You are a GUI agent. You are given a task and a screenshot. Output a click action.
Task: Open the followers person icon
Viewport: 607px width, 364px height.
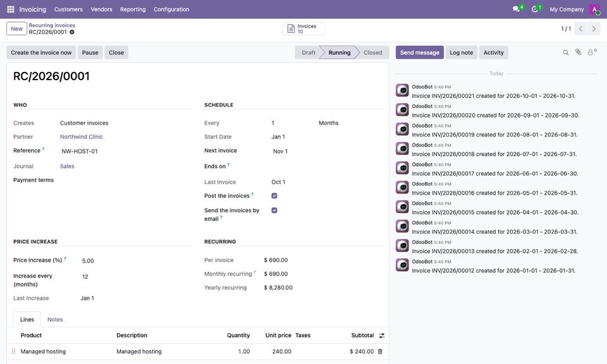(592, 52)
